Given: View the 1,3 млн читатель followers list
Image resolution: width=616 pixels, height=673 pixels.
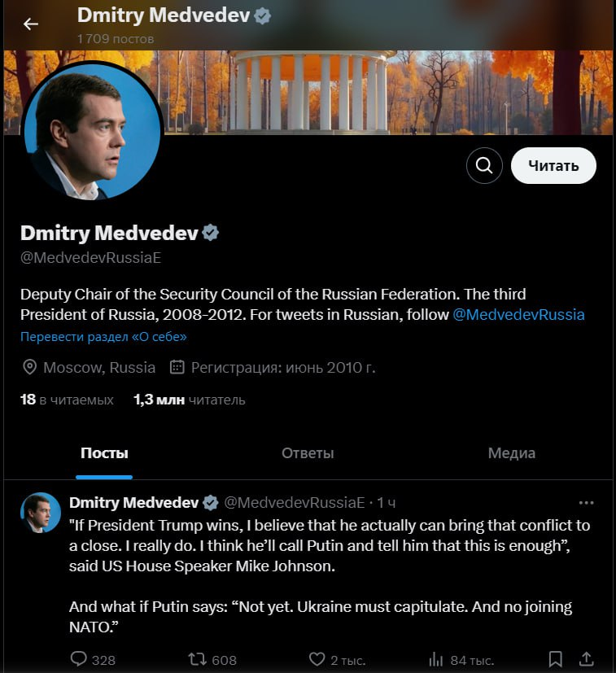Looking at the screenshot, I should pos(189,400).
